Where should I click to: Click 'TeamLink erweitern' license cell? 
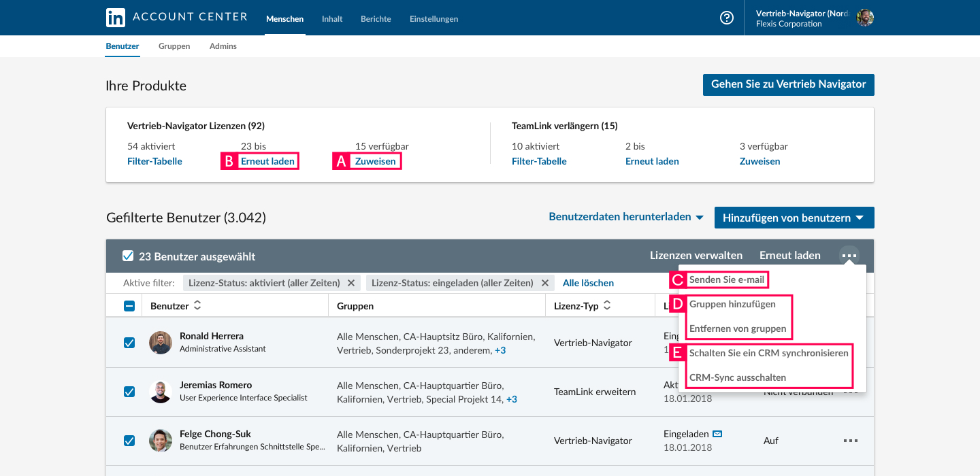595,392
